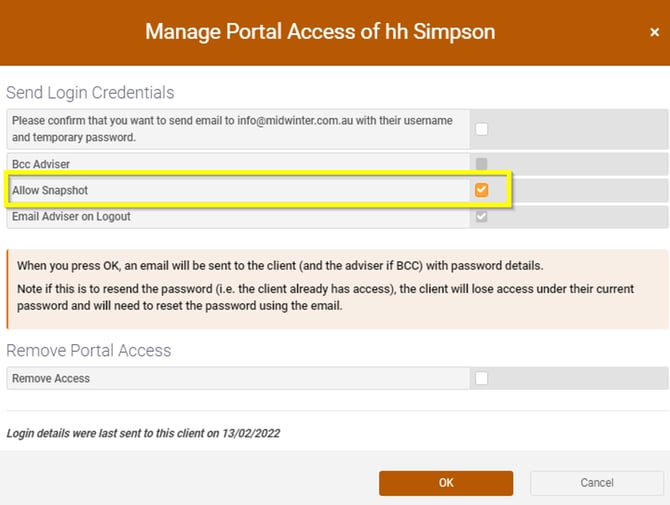Click the Bcc Adviser row label
The width and height of the screenshot is (670, 505).
click(x=41, y=164)
